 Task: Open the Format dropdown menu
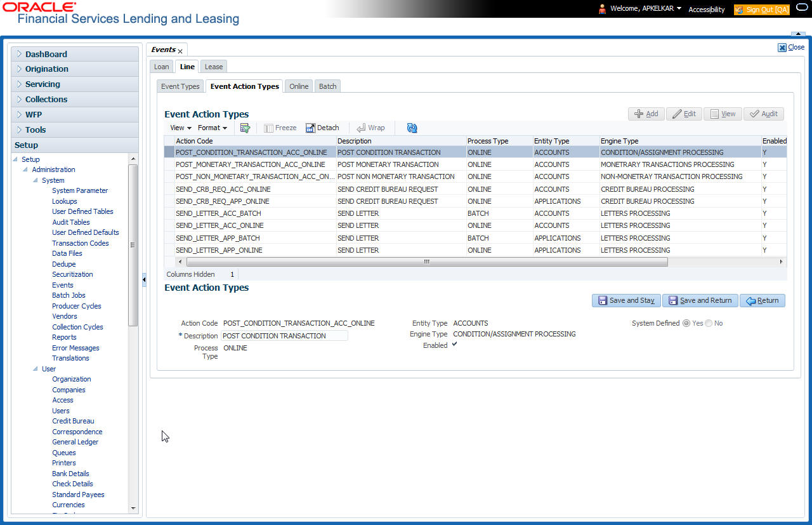click(212, 128)
